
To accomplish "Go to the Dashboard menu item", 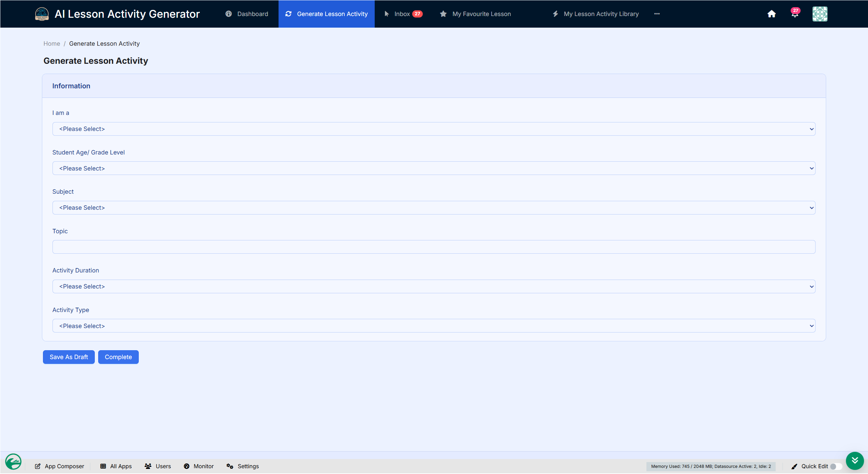I will pos(247,14).
